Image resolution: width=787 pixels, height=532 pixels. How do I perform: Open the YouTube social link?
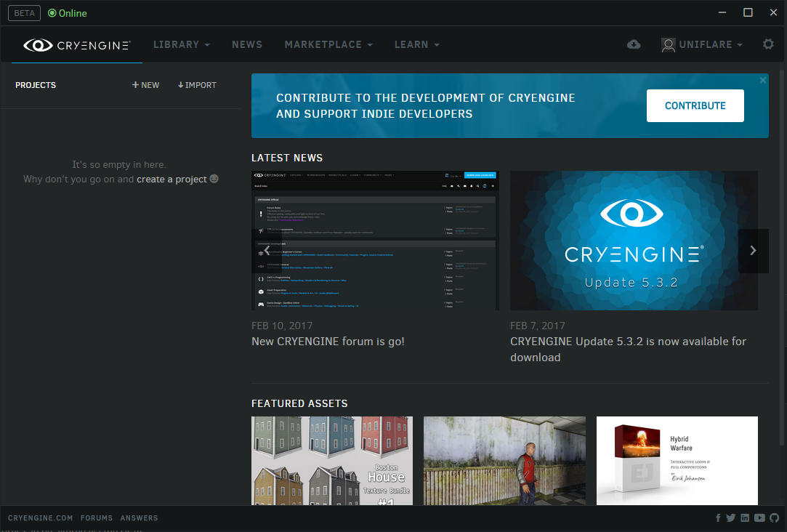pos(759,518)
